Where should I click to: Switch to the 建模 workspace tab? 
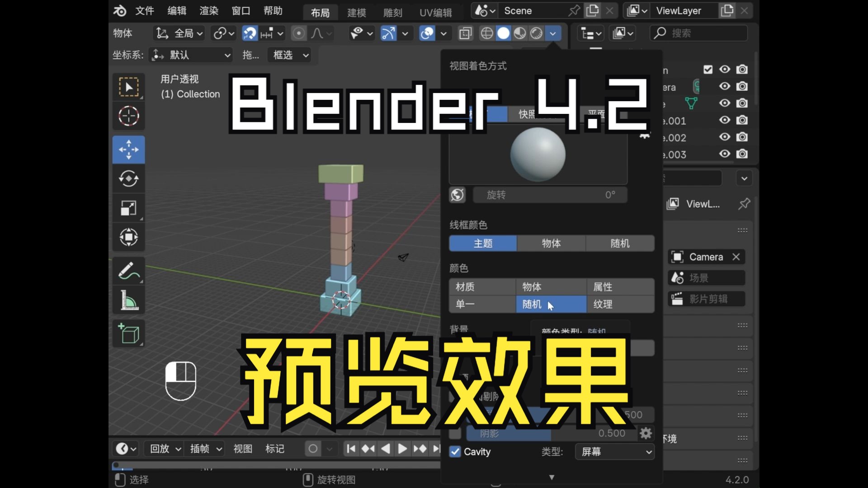(x=356, y=12)
